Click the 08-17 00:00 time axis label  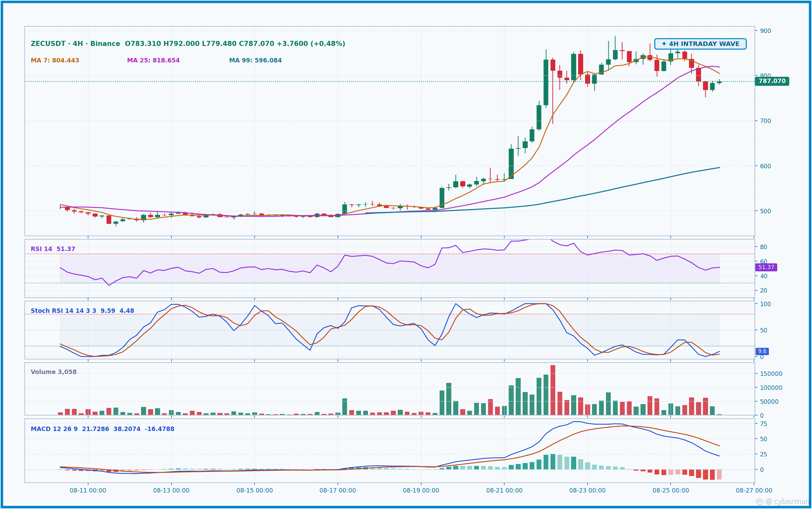point(338,491)
